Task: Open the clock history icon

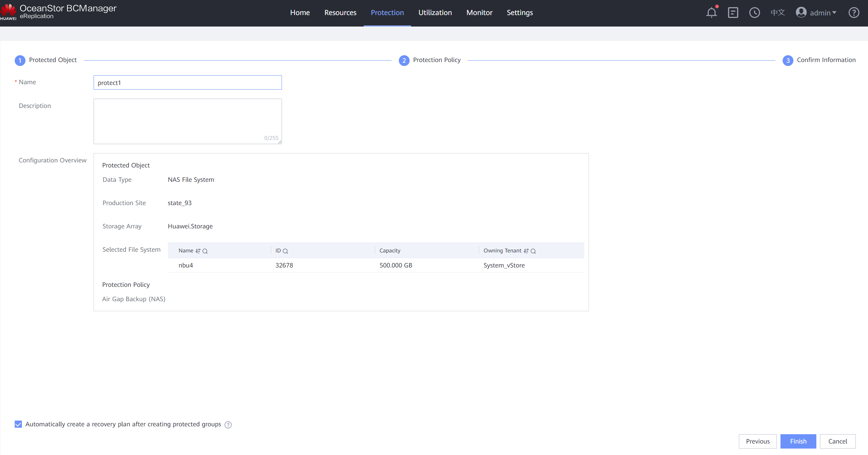Action: [754, 13]
